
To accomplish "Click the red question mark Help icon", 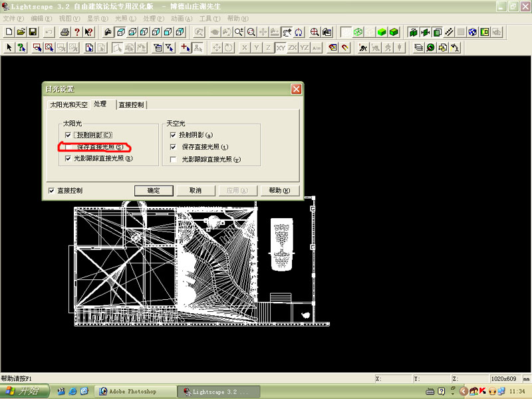I will tap(77, 32).
